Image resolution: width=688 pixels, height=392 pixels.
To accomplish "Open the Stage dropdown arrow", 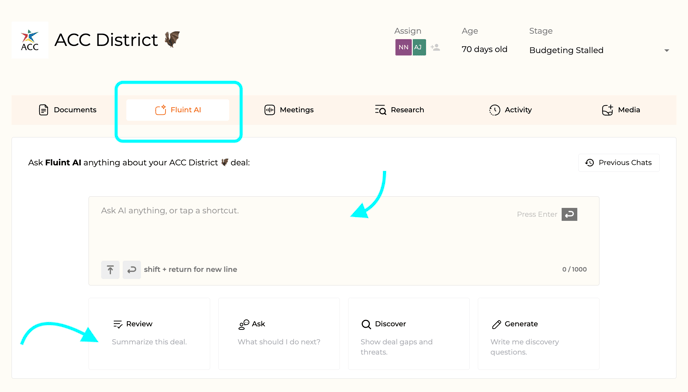I will [x=666, y=50].
